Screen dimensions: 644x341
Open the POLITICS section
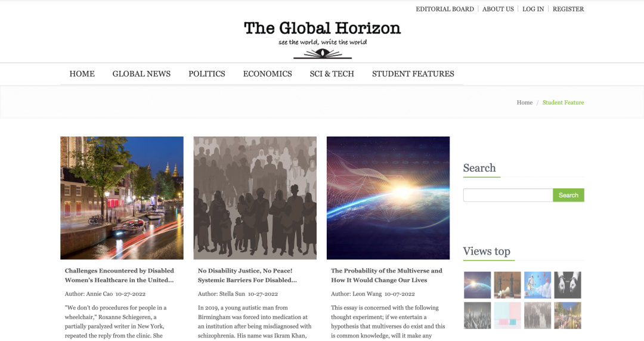206,74
